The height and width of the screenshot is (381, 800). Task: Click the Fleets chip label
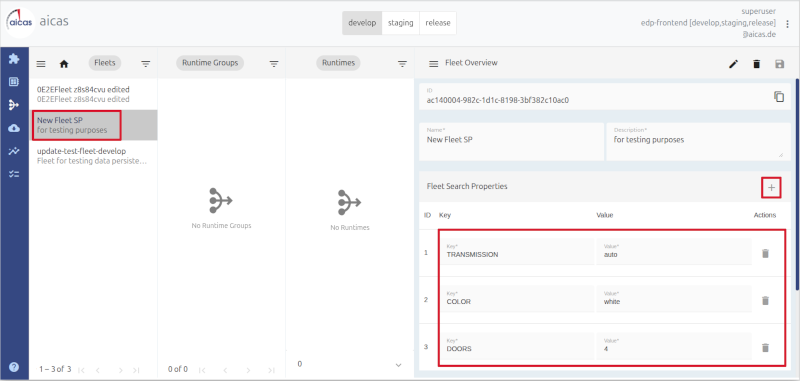[105, 63]
